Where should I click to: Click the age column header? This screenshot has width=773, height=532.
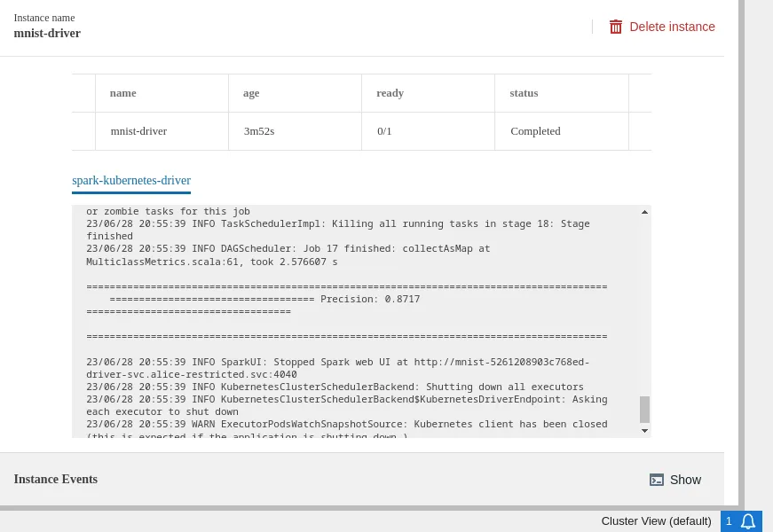point(295,93)
